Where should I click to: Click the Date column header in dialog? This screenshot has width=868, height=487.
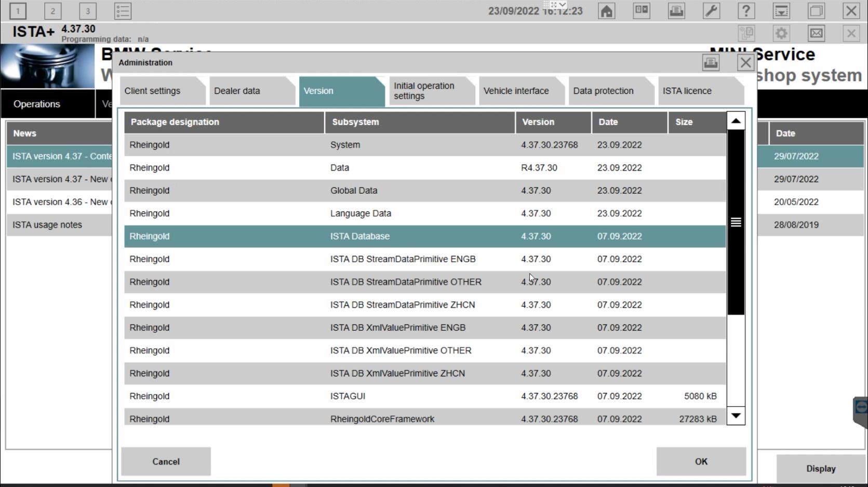[x=630, y=122]
